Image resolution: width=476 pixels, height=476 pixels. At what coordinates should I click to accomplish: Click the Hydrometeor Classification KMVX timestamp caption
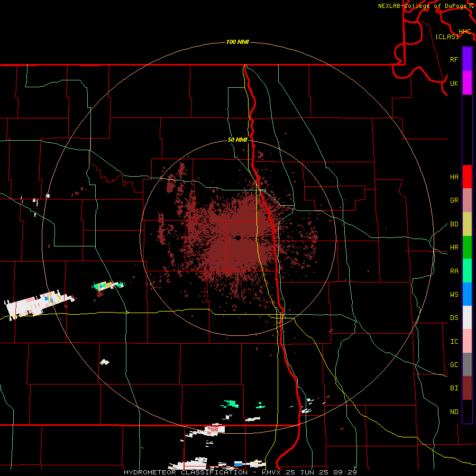240,472
